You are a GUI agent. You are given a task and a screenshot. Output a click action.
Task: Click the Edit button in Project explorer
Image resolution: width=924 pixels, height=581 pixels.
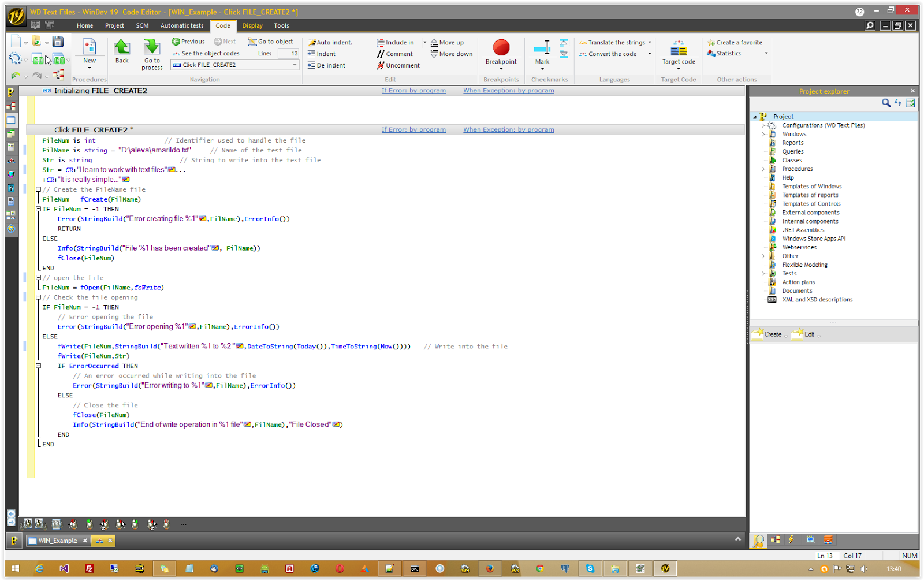click(x=806, y=334)
